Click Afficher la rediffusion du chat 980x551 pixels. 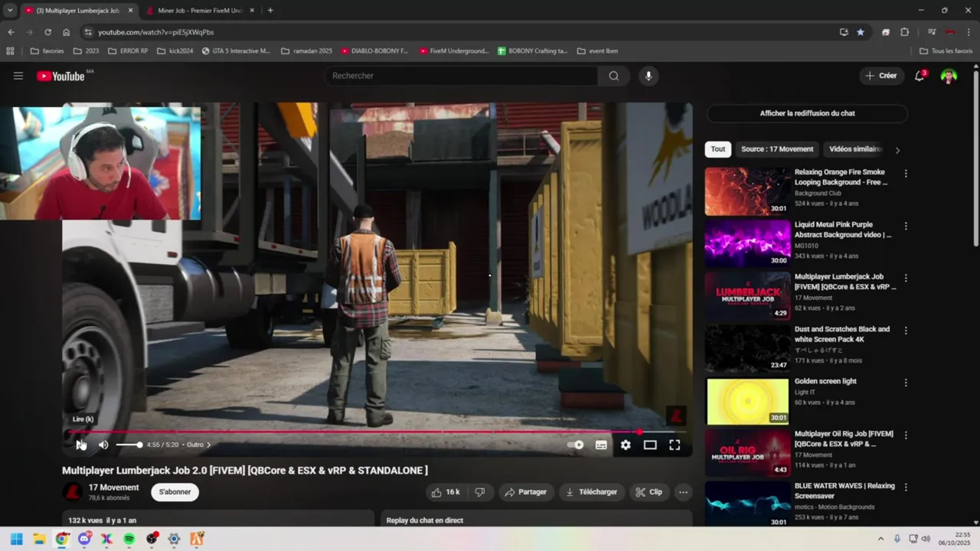[x=807, y=113]
